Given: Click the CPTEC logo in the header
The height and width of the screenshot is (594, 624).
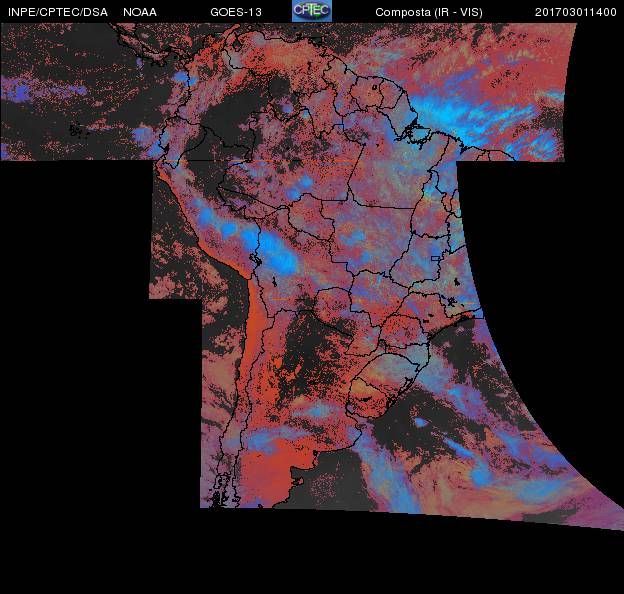Looking at the screenshot, I should pyautogui.click(x=312, y=11).
